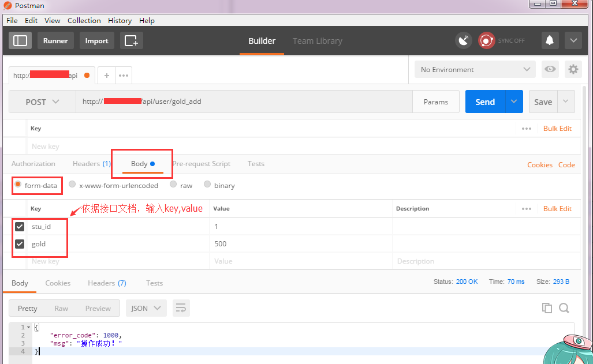Open the Collection menu
The image size is (593, 364).
(x=84, y=20)
